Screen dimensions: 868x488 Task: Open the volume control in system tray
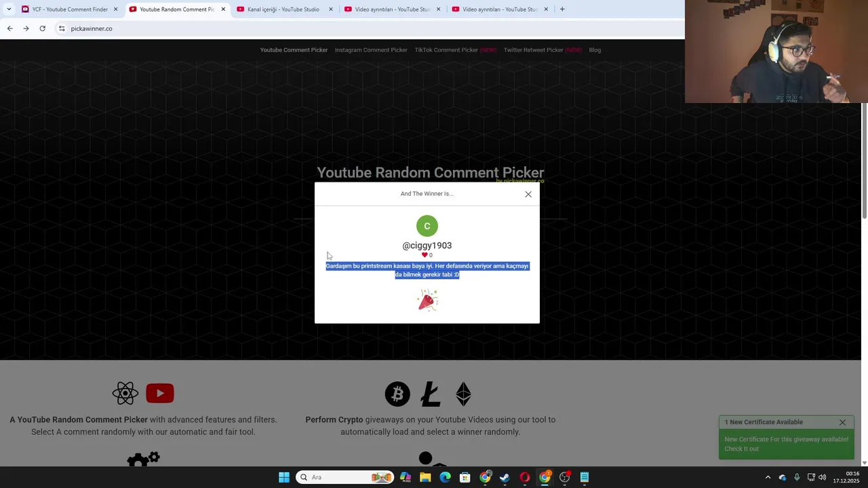click(823, 477)
